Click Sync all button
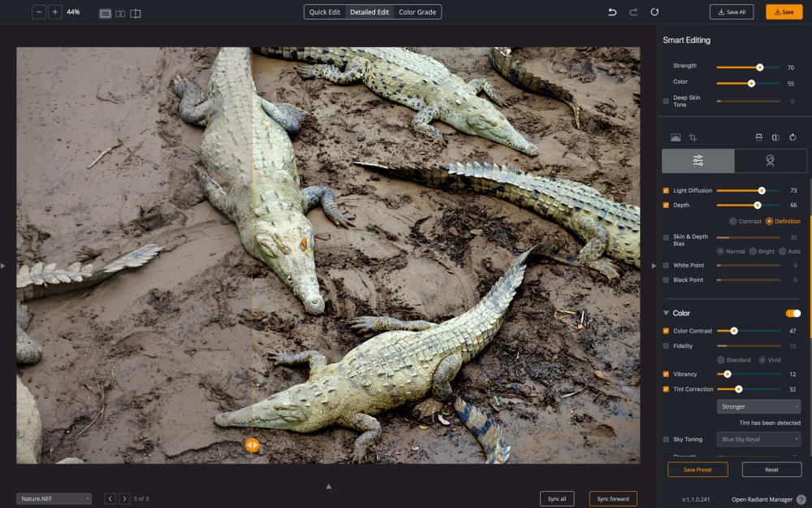 pos(557,499)
